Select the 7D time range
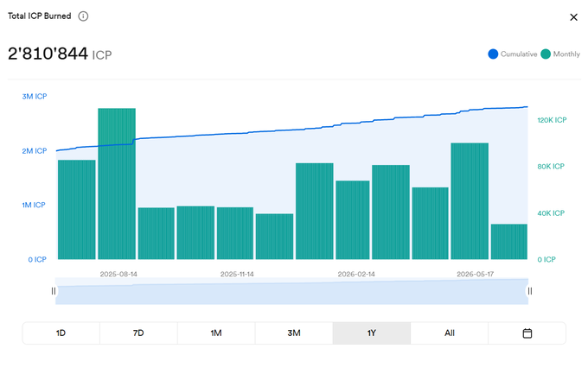 click(138, 333)
